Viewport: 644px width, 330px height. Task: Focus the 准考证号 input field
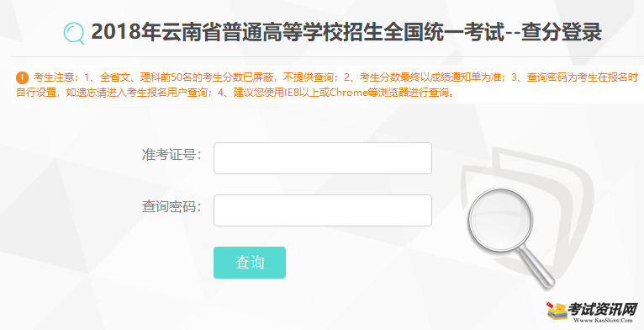click(x=322, y=158)
